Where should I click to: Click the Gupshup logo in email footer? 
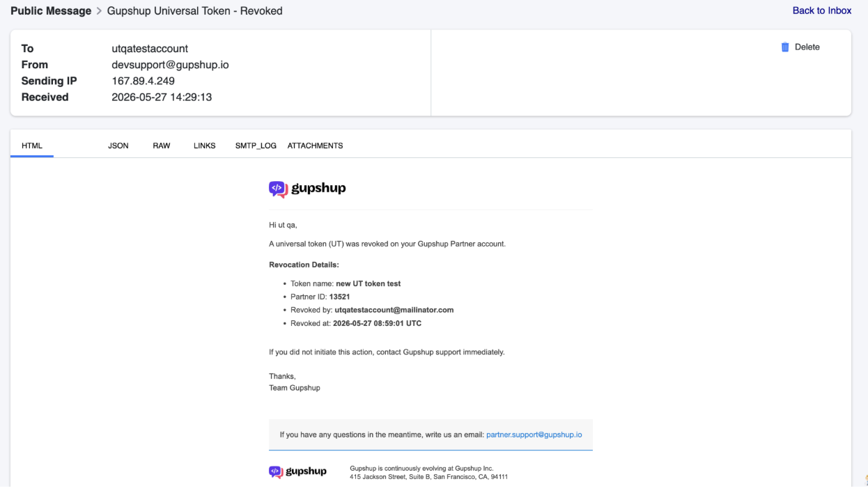pos(297,472)
